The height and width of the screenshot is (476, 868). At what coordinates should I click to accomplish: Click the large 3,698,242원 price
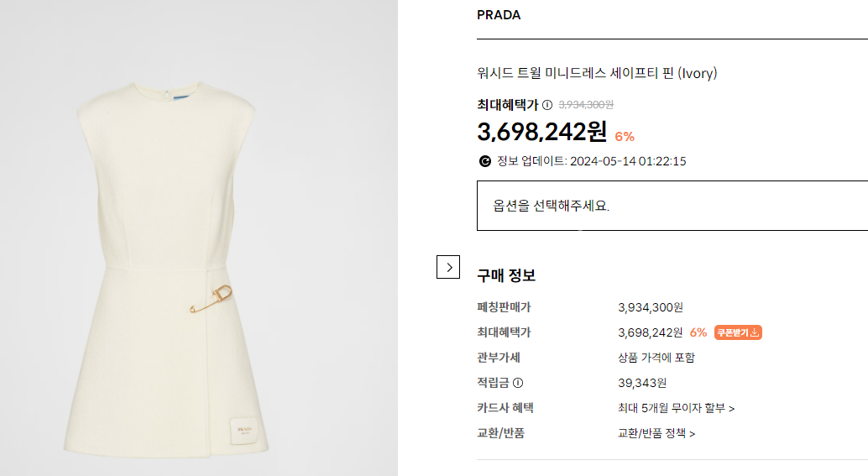[x=542, y=132]
